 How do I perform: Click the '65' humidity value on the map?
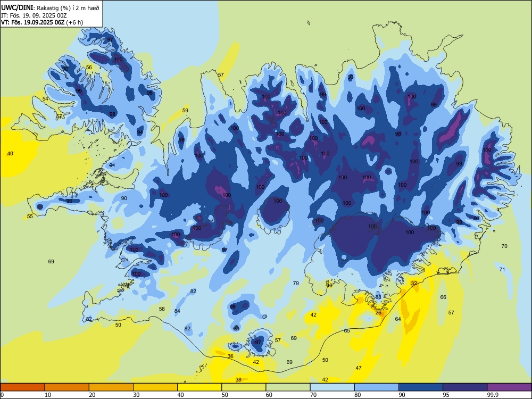[347, 330]
